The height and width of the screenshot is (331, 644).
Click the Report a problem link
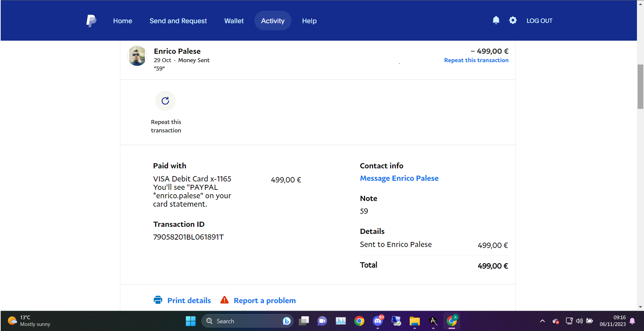(265, 300)
